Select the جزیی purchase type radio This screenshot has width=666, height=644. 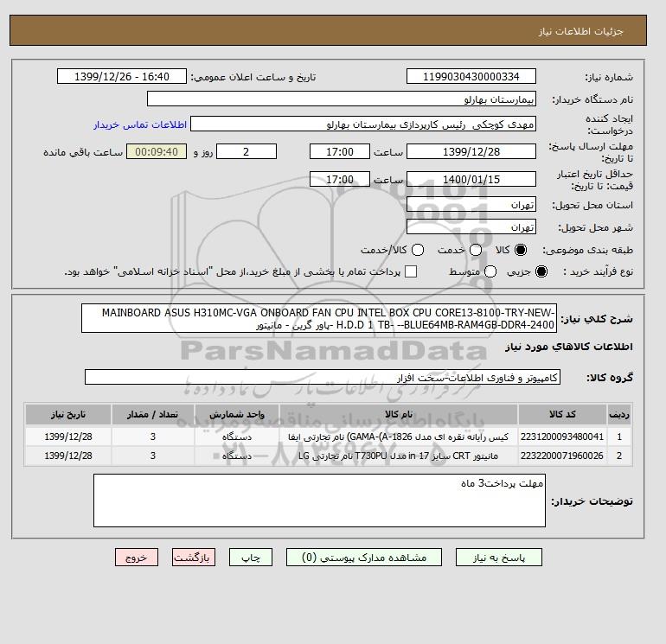tap(541, 271)
